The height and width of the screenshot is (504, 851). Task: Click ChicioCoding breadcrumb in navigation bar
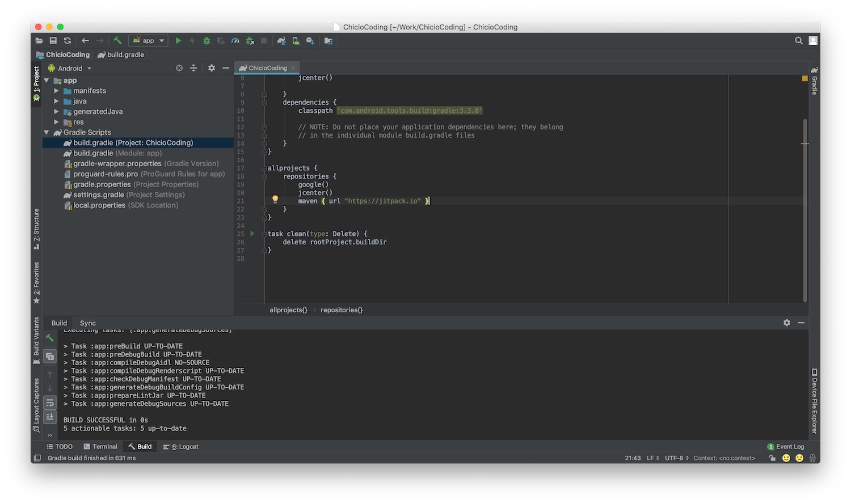coord(63,55)
